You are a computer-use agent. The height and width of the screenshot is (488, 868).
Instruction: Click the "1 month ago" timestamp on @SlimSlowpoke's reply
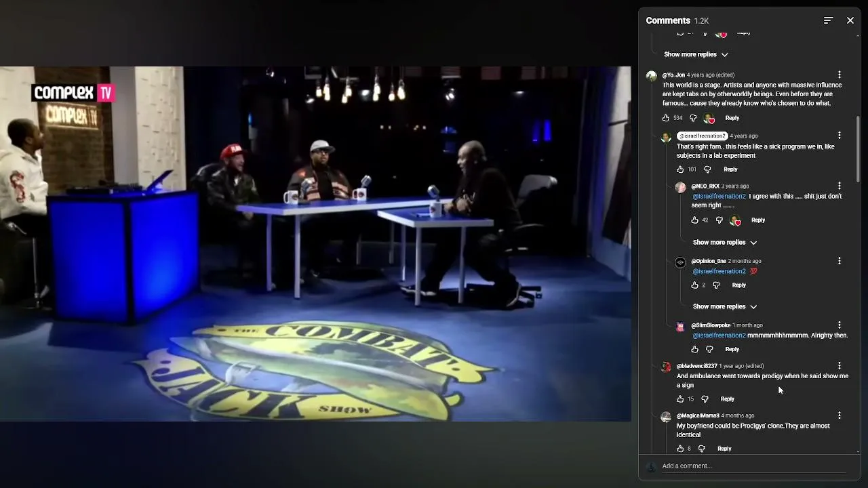coord(747,325)
